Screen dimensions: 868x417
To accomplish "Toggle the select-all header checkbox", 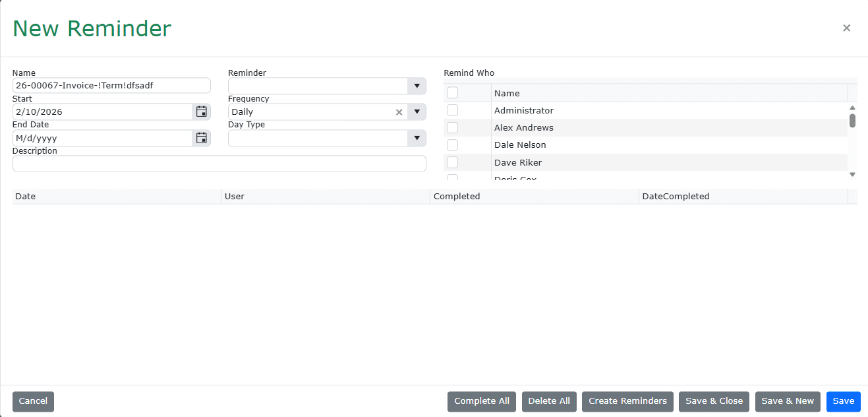I will pos(452,93).
